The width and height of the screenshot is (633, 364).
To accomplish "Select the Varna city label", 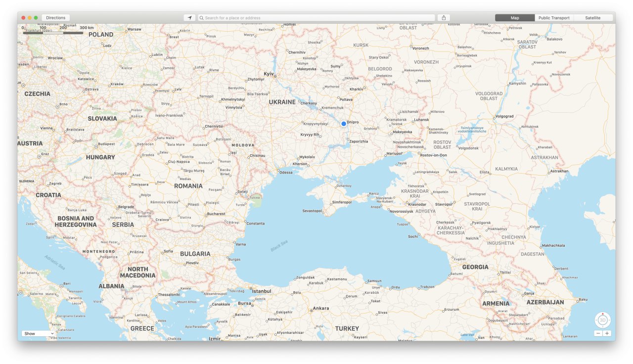I will click(x=241, y=244).
